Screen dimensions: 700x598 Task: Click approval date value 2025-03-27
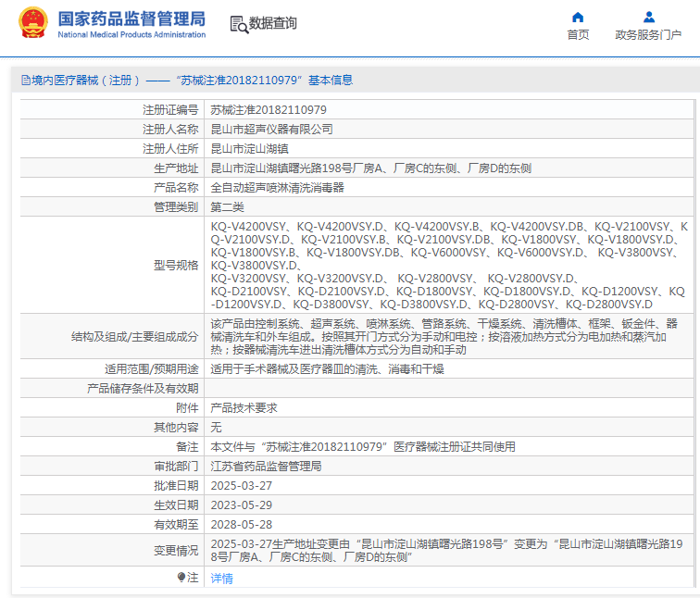click(241, 485)
